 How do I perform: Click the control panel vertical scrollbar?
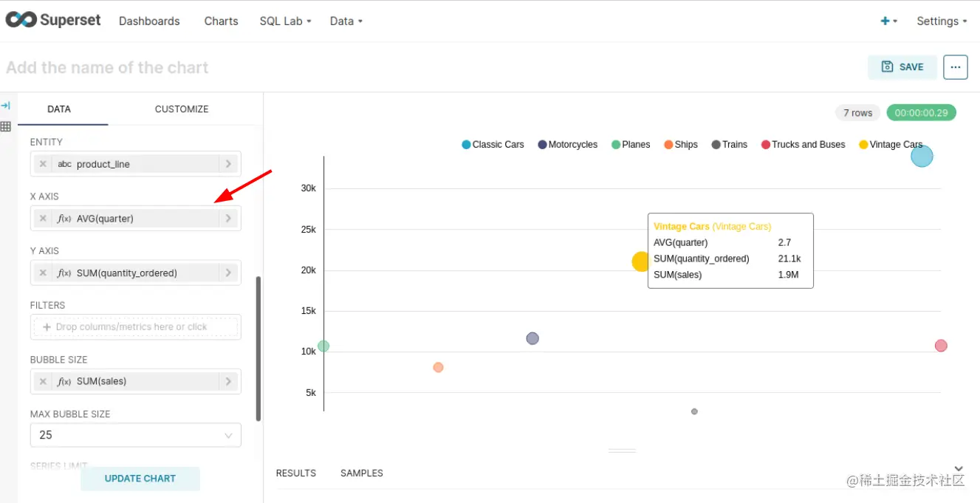[x=258, y=349]
